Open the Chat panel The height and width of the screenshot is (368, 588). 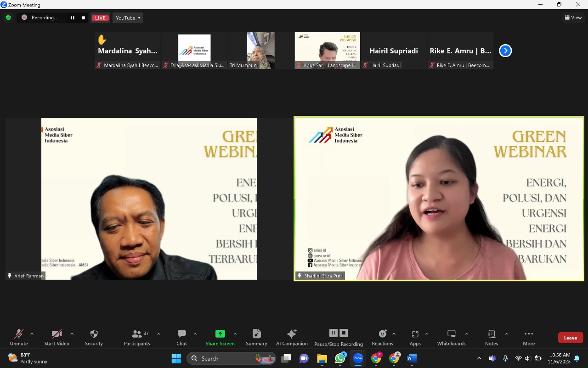tap(182, 334)
